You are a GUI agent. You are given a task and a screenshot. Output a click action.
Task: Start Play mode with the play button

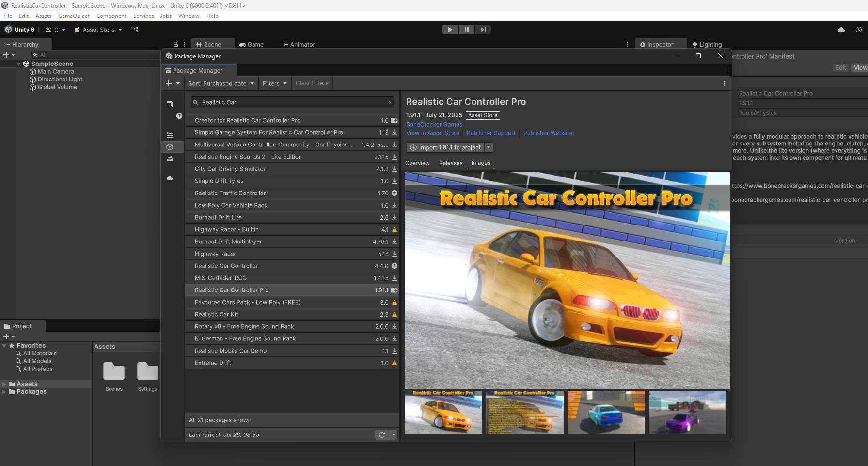tap(450, 30)
